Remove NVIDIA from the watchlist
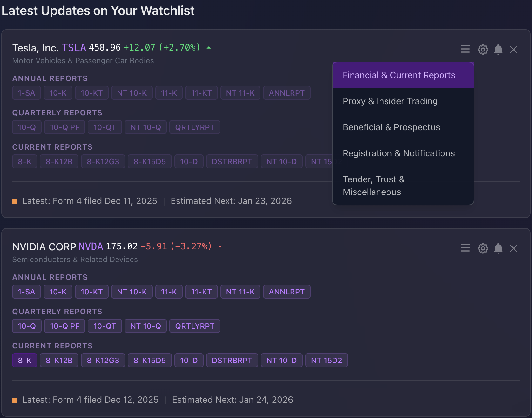This screenshot has height=418, width=532. click(x=514, y=248)
